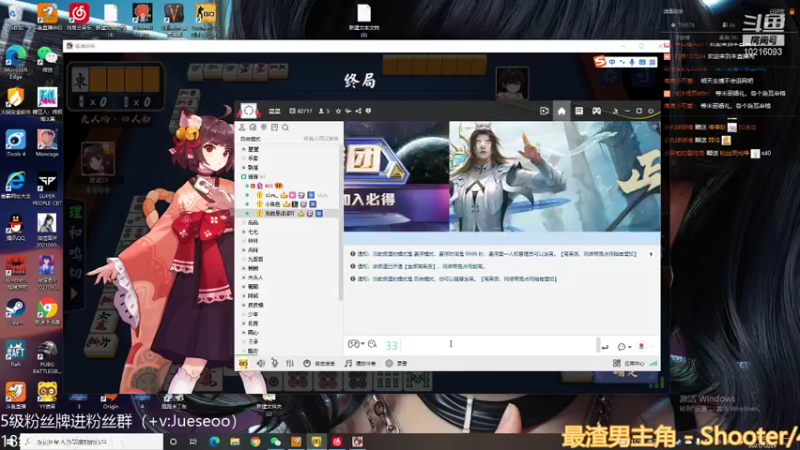Toggle the microphone in YY bottom bar

click(274, 363)
